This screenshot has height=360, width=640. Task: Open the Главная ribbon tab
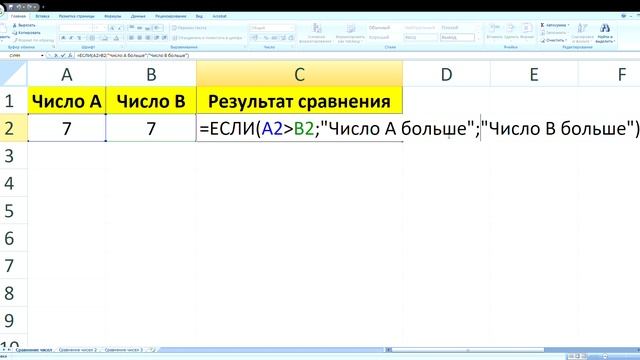(18, 16)
